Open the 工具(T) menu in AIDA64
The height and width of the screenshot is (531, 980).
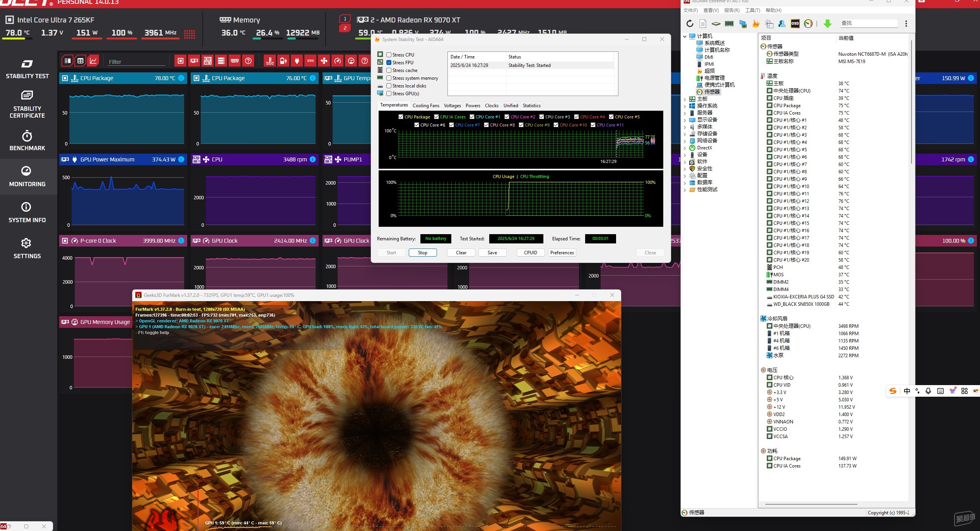click(x=753, y=10)
